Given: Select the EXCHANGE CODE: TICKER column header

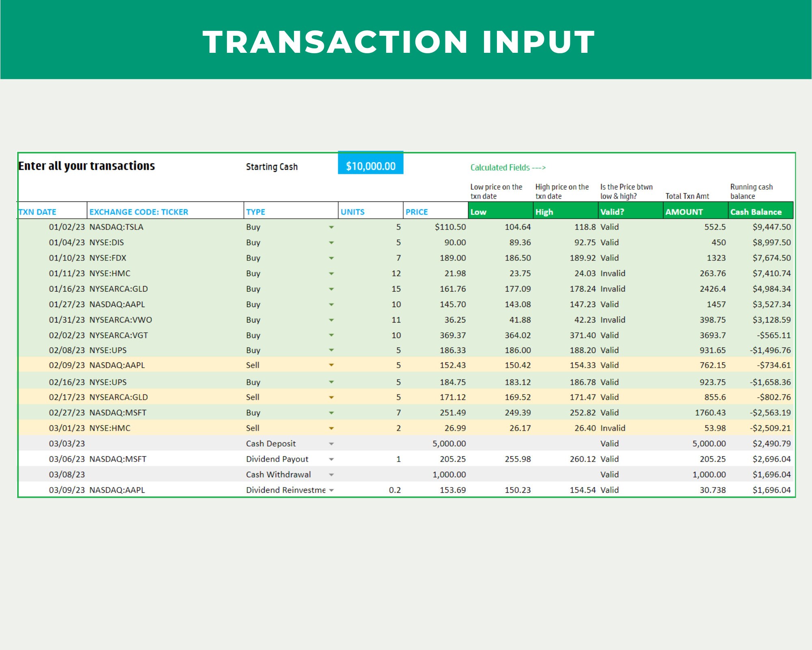Looking at the screenshot, I should click(165, 210).
